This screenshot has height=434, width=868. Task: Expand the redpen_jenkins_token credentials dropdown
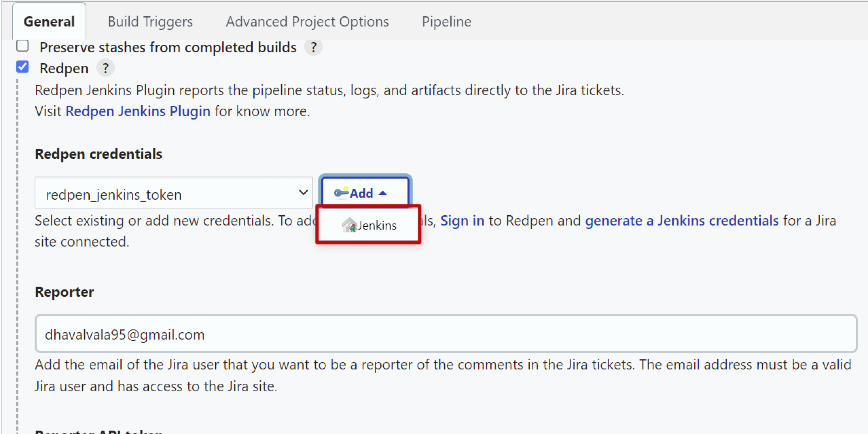coord(174,193)
